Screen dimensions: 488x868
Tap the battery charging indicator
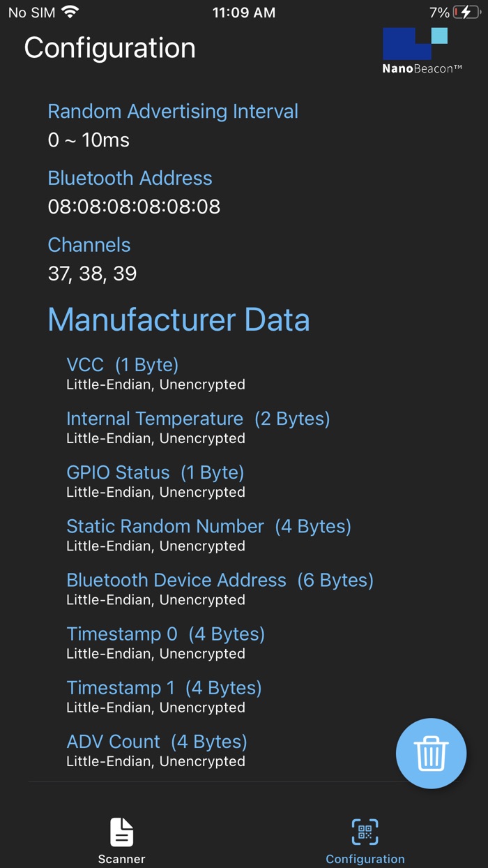[464, 11]
